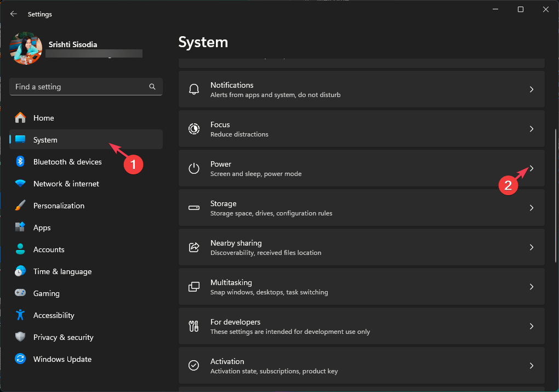Click the Home icon in sidebar
The image size is (559, 392).
pos(20,118)
